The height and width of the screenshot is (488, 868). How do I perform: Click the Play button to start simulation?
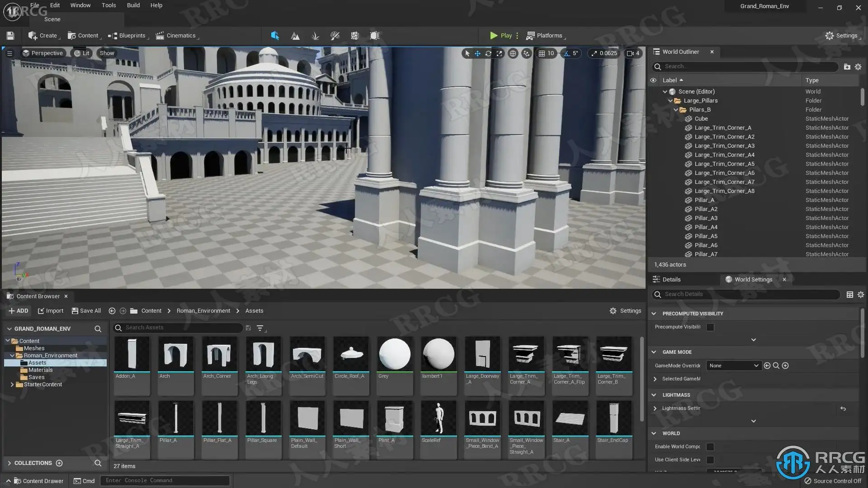click(501, 36)
